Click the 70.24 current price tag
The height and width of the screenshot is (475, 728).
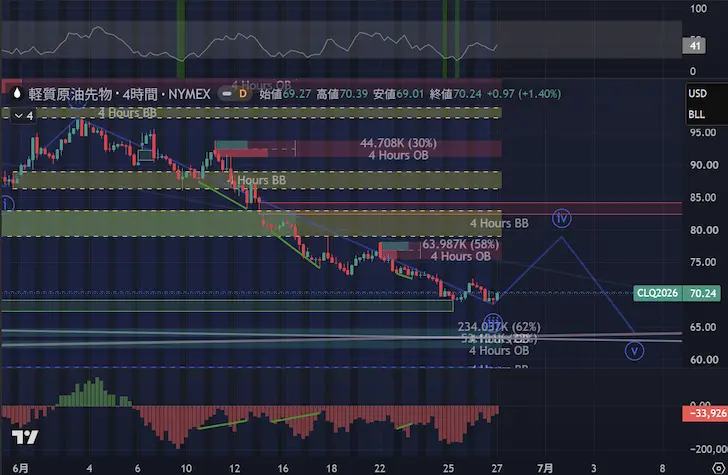coord(702,293)
